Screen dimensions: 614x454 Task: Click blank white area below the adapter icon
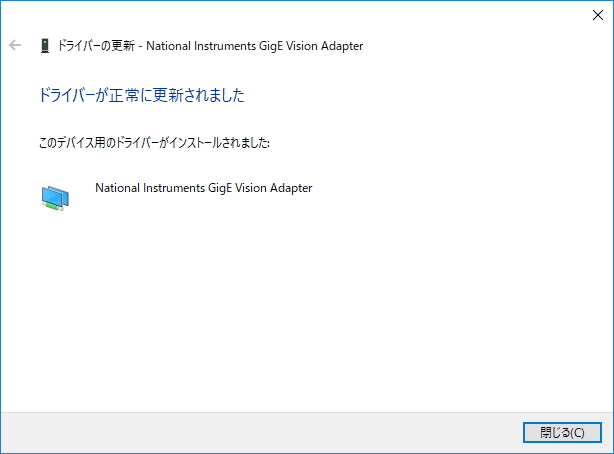[x=200, y=300]
